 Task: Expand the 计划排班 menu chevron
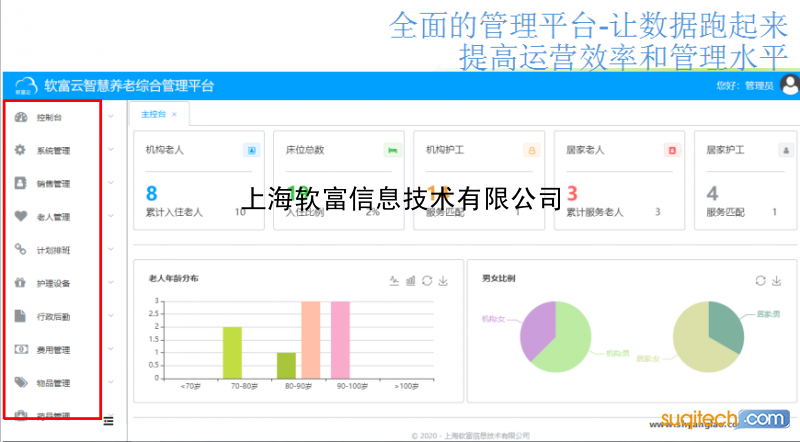pos(111,249)
